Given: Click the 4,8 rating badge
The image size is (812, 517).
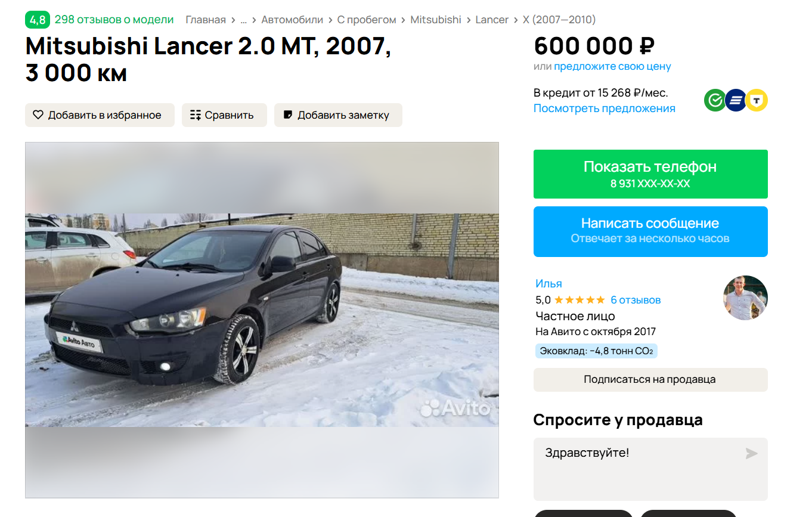Looking at the screenshot, I should coord(37,20).
